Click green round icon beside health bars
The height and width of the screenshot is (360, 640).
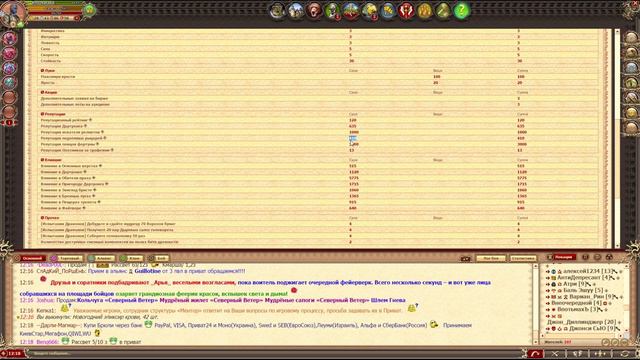89,10
